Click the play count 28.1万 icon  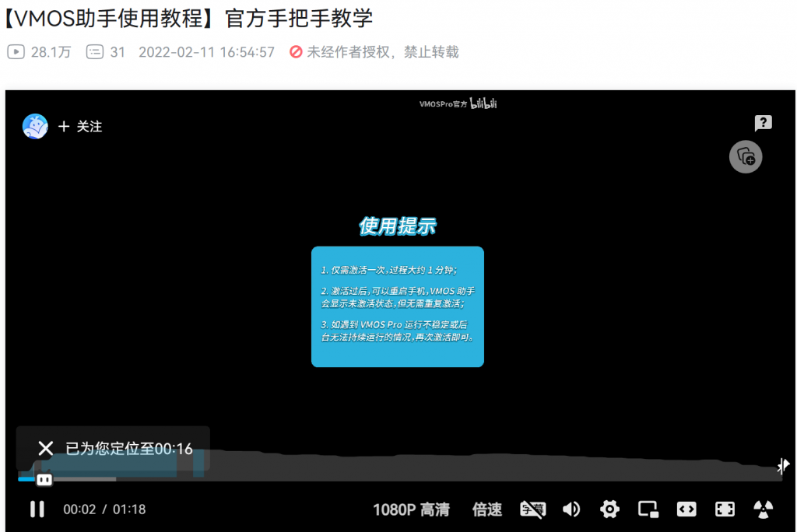click(x=16, y=52)
